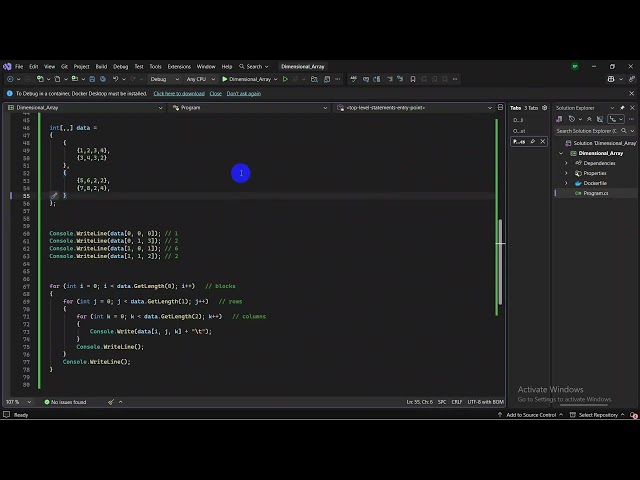Click the 'No issues found' status indicator
The width and height of the screenshot is (640, 480).
65,402
